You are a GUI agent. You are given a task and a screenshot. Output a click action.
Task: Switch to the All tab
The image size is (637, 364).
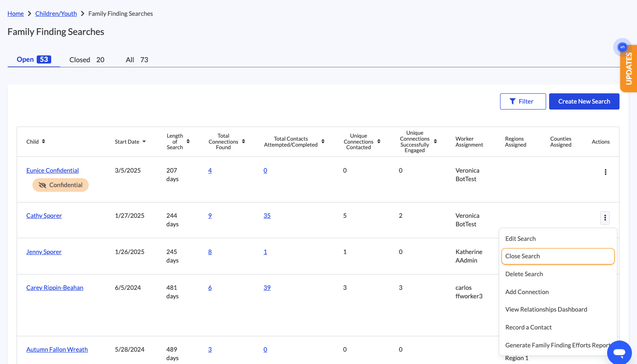click(x=137, y=60)
